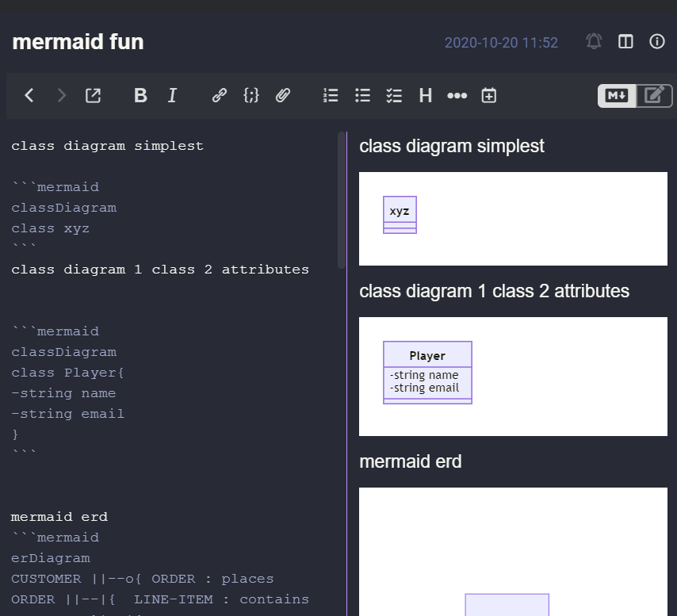Apply italic formatting
The width and height of the screenshot is (677, 616).
tap(171, 95)
